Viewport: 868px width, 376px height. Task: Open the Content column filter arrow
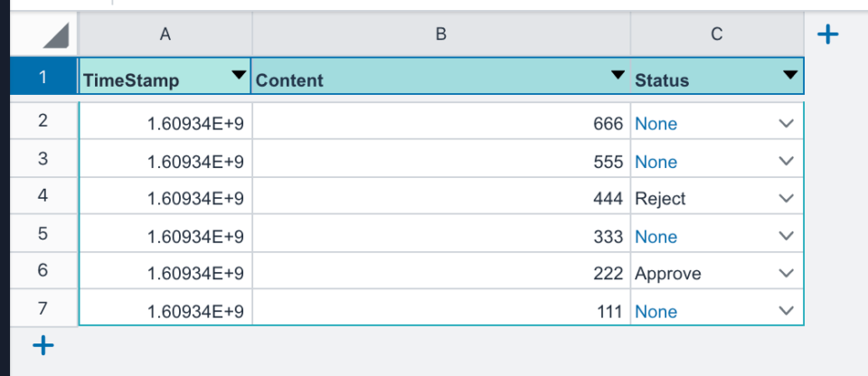point(618,75)
